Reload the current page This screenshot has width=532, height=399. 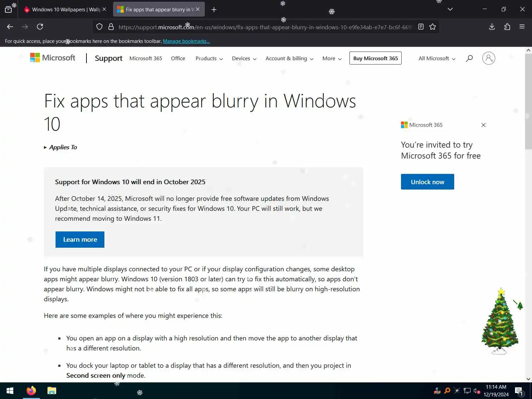point(40,27)
